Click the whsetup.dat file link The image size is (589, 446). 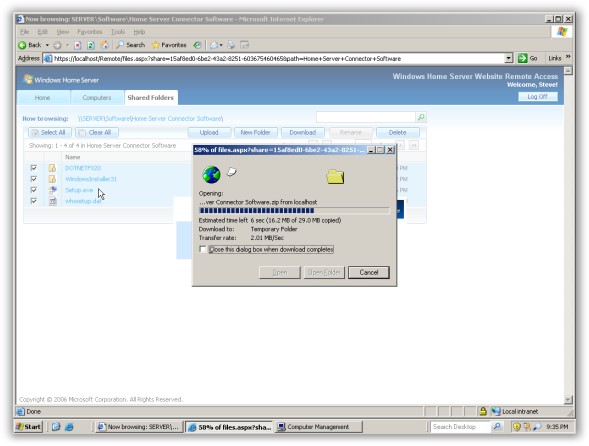83,201
